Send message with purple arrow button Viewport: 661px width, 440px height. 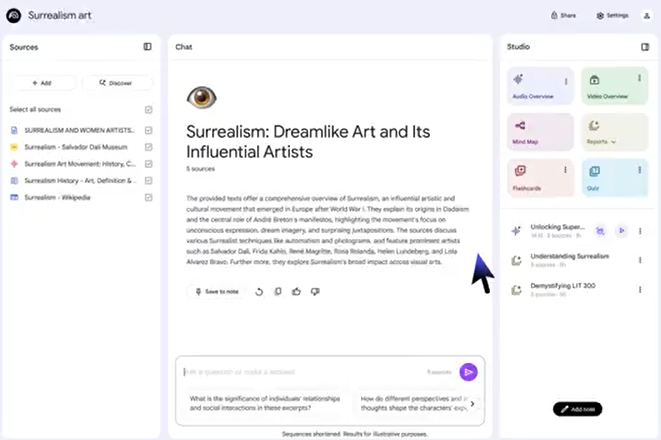tap(468, 372)
